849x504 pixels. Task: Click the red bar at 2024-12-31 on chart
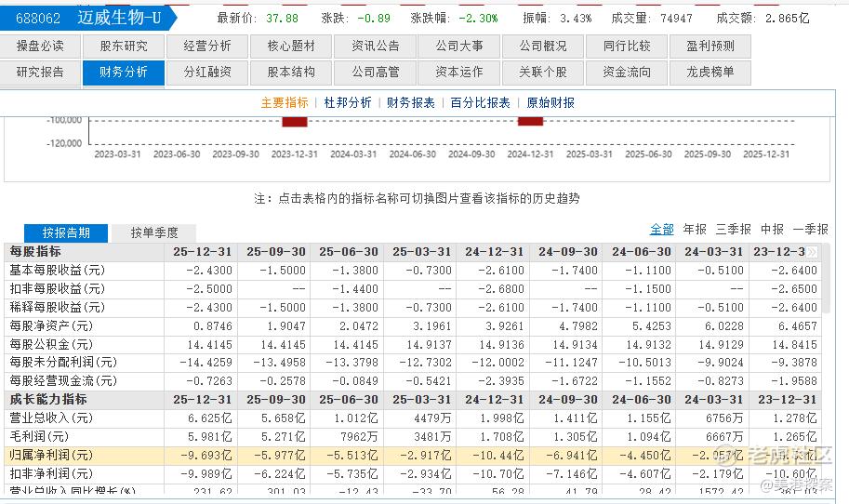click(531, 121)
